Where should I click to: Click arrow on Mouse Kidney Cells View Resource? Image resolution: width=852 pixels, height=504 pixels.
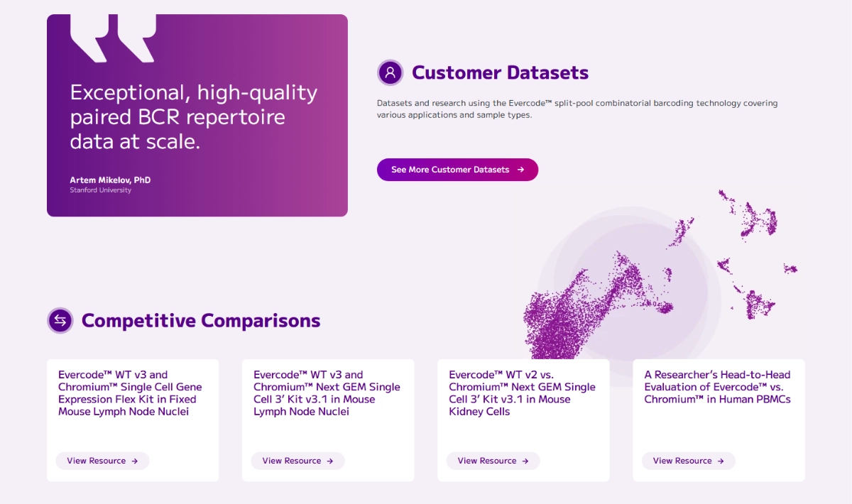point(525,461)
